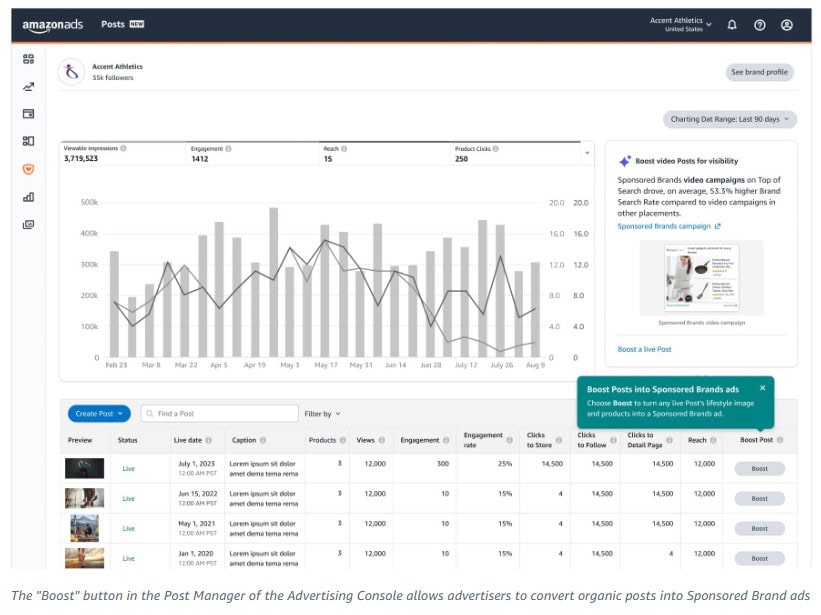The image size is (821, 615).
Task: Select the media library icon in sidebar
Action: point(28,225)
